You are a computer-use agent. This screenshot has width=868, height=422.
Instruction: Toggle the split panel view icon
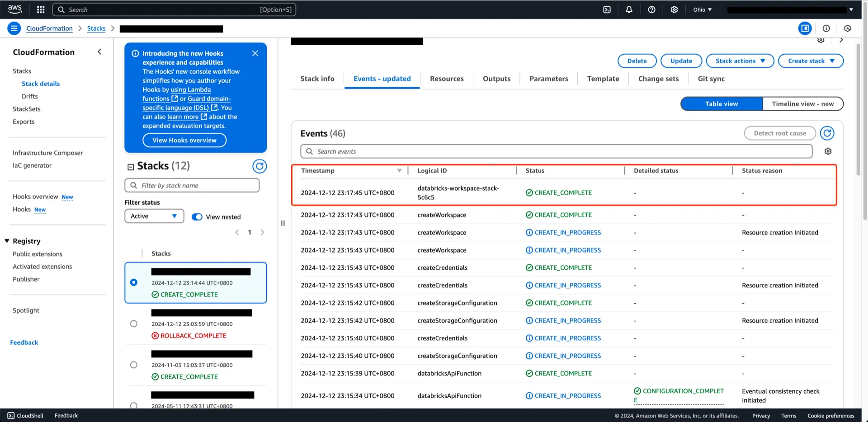coord(805,28)
